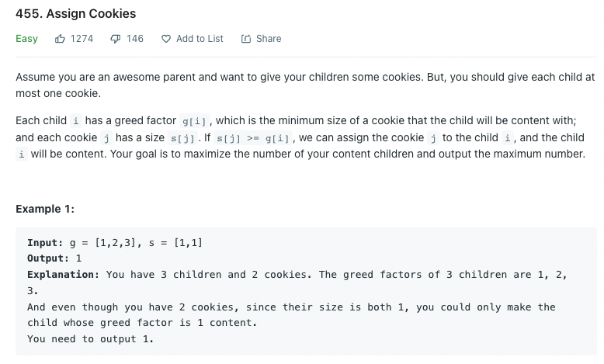Click the inline code j after each cookie
The width and height of the screenshot is (604, 364).
coord(106,138)
